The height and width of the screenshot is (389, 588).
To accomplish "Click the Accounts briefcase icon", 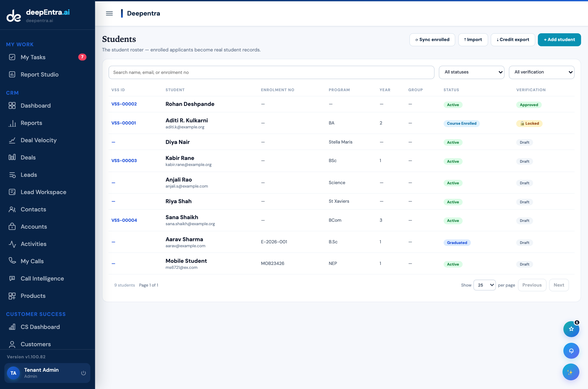I will (x=12, y=227).
